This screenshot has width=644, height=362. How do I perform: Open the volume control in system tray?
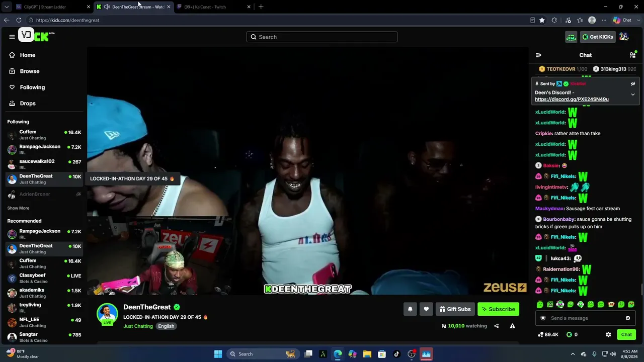(613, 354)
